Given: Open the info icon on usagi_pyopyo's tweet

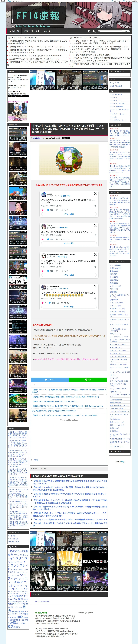Looking at the screenshot, I should point(95,206).
